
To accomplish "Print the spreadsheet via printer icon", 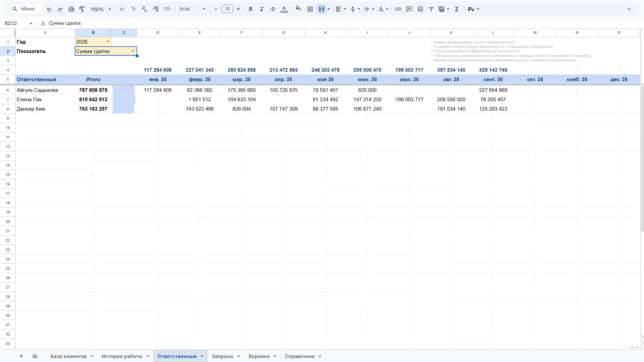I will 71,9.
